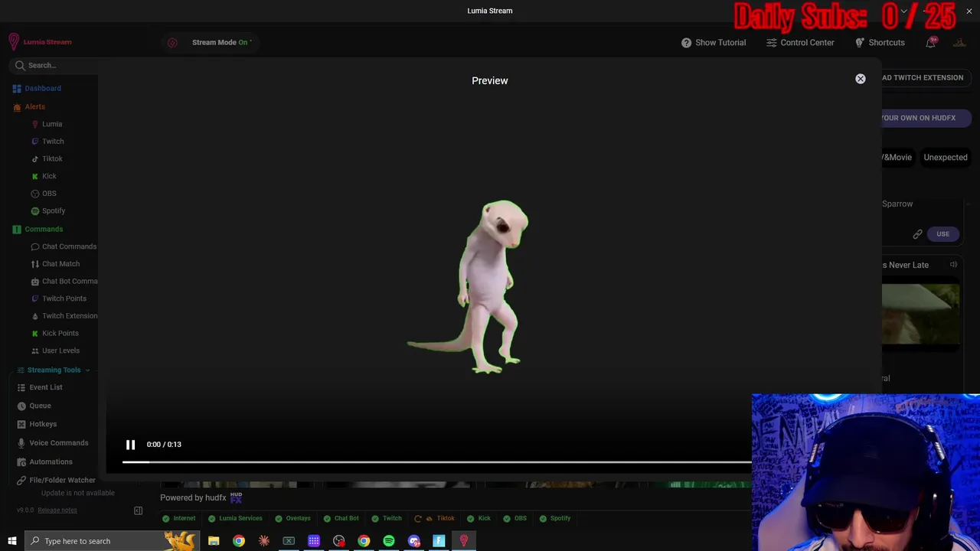The width and height of the screenshot is (980, 551).
Task: Open the Windows Start menu
Action: 12,541
